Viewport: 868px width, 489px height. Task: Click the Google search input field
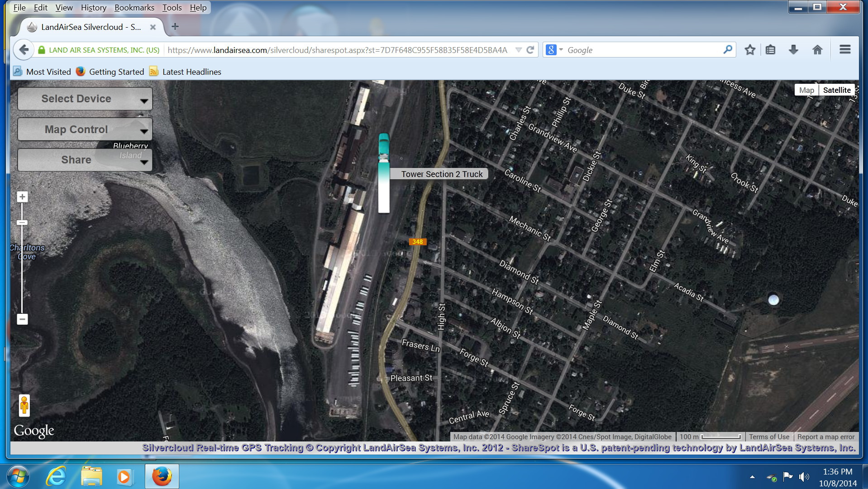(643, 50)
